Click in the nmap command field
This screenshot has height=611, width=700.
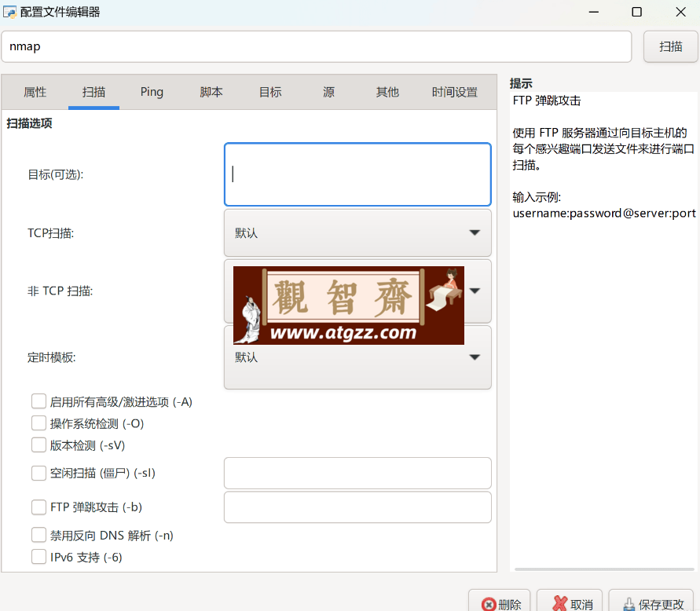point(317,46)
